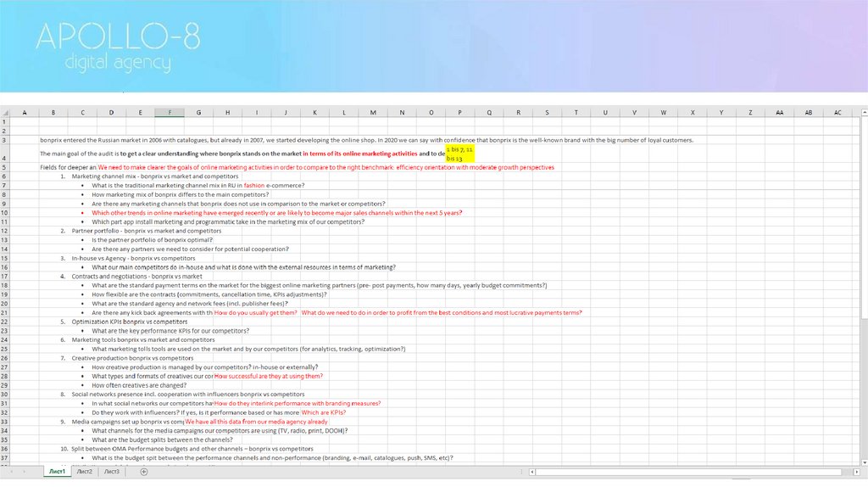Image resolution: width=868 pixels, height=487 pixels.
Task: Click the vertical scrollbar up arrow
Action: click(x=864, y=113)
